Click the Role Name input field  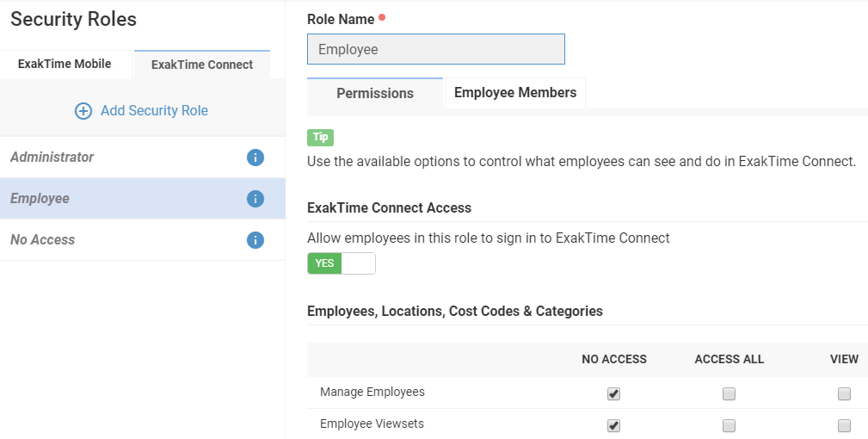[x=436, y=49]
